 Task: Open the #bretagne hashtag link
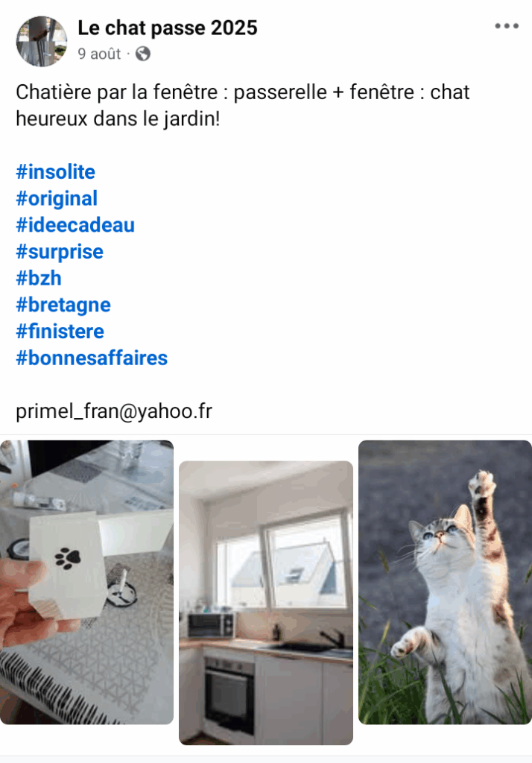[x=63, y=305]
